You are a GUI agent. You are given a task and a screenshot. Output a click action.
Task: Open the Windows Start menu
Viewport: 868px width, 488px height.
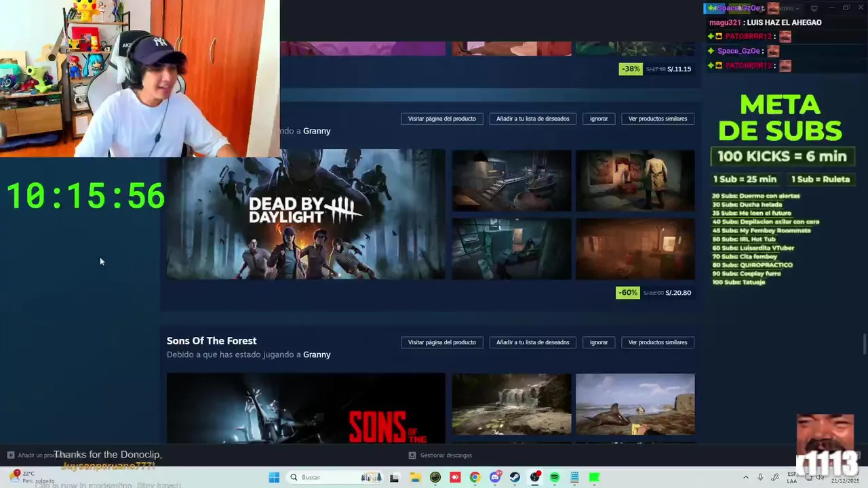tap(274, 477)
